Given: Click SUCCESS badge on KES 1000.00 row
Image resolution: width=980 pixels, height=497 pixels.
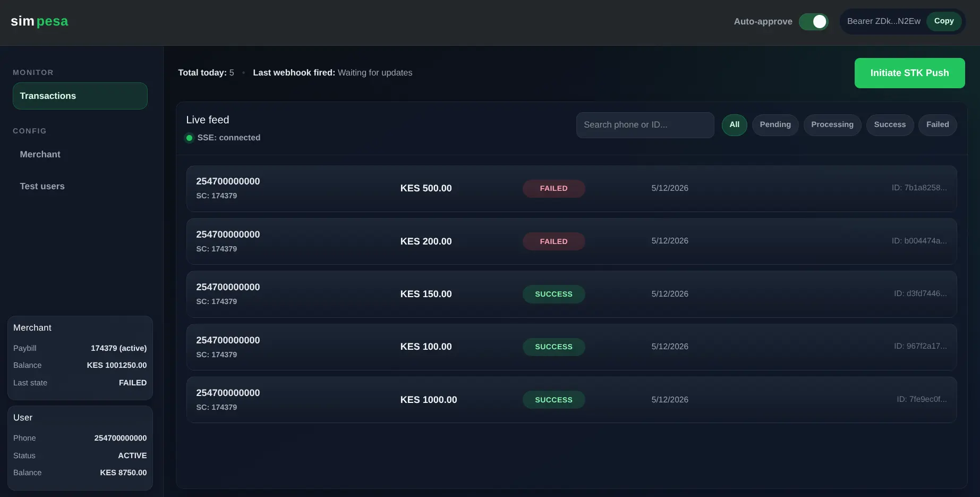Looking at the screenshot, I should [x=553, y=400].
